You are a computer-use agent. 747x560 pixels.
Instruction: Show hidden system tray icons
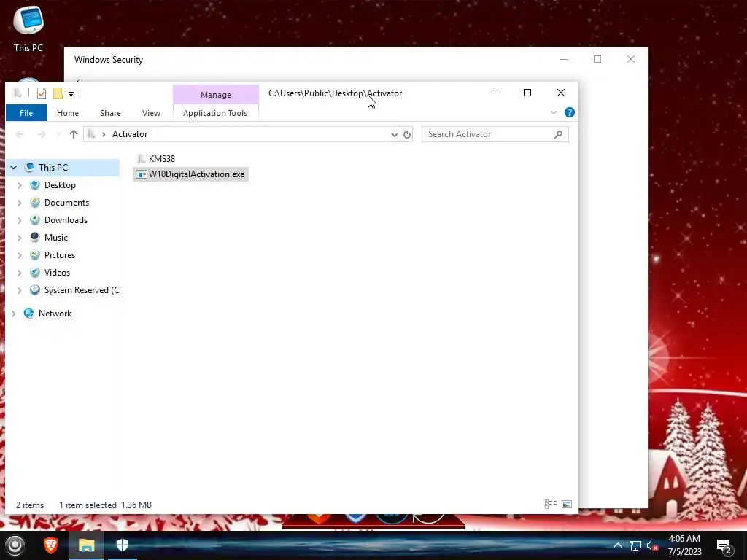(617, 545)
